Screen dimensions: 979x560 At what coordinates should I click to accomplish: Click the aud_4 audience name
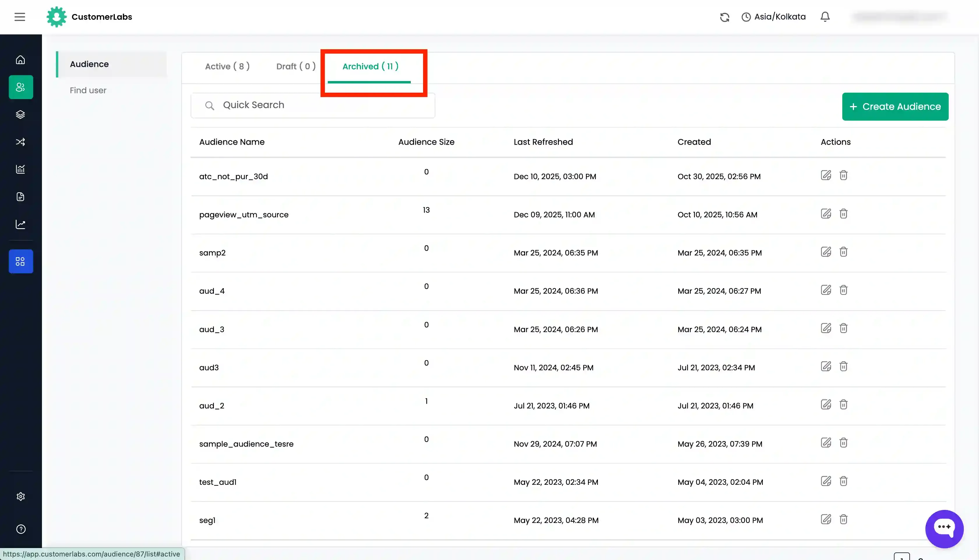212,291
